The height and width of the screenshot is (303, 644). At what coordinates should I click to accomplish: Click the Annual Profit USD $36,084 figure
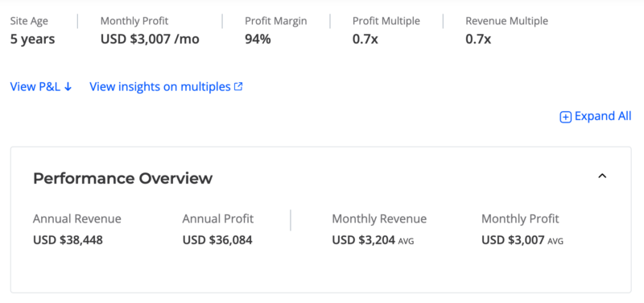pos(217,239)
